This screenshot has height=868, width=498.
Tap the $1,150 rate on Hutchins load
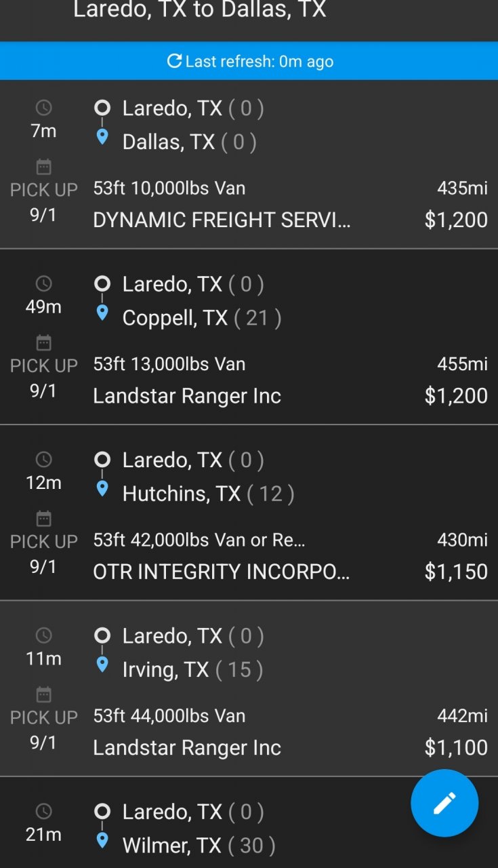(x=455, y=572)
